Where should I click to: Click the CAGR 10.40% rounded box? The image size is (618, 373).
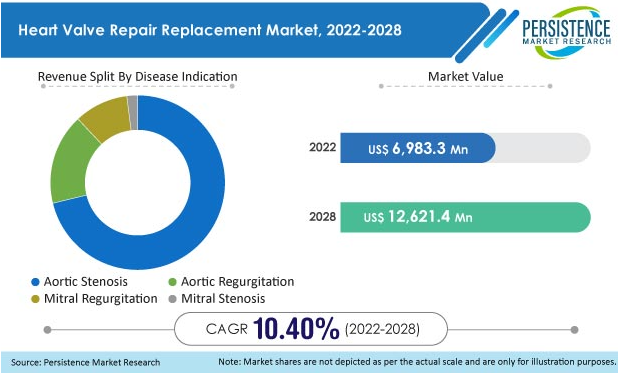(x=311, y=329)
